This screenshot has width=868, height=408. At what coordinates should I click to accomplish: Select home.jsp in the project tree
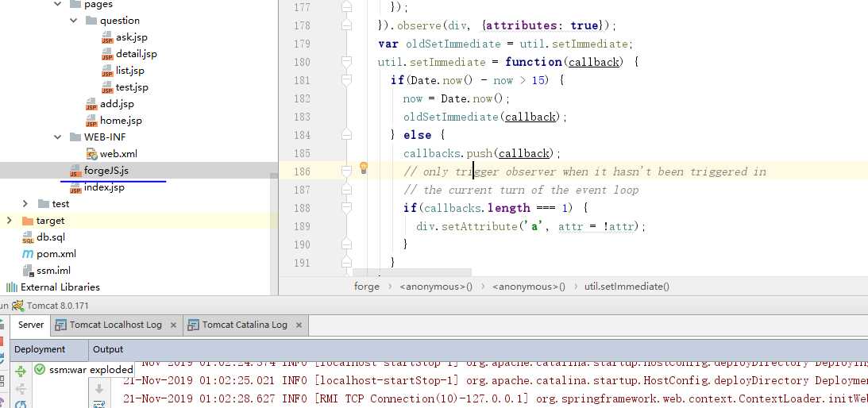pyautogui.click(x=121, y=121)
